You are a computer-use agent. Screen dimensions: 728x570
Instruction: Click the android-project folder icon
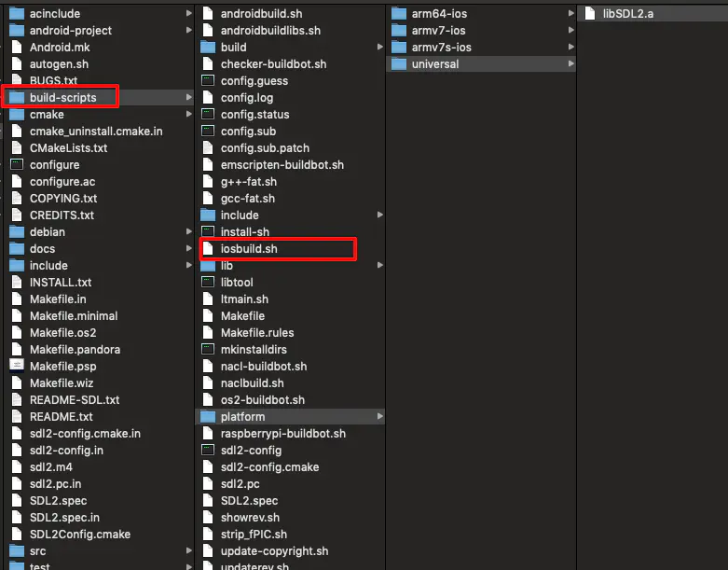tap(17, 30)
